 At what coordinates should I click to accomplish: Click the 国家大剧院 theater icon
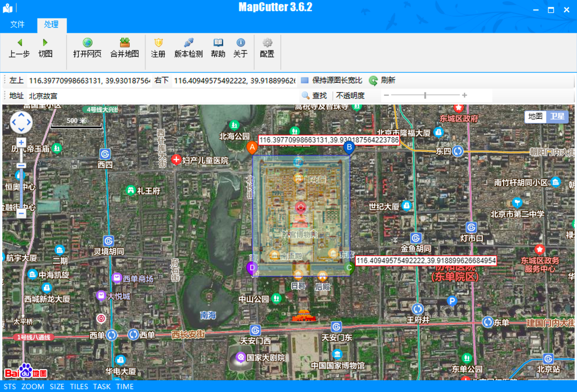[x=241, y=357]
